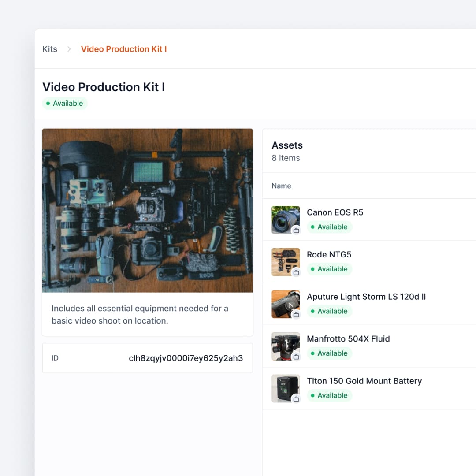The image size is (476, 476).
Task: Open the Canon EOS R5 asset
Action: point(335,212)
